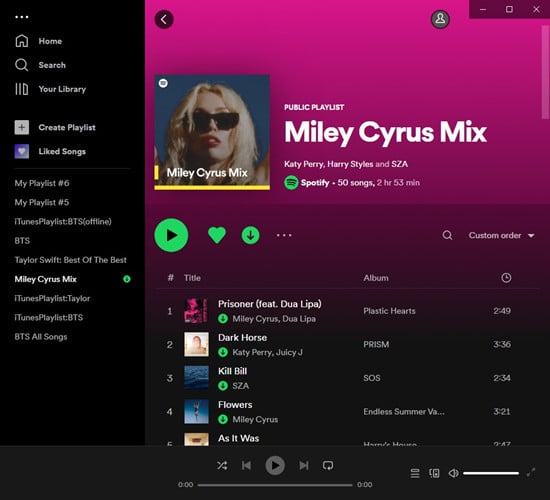Click the Prisoner album thumbnail
The height and width of the screenshot is (500, 550).
[196, 311]
